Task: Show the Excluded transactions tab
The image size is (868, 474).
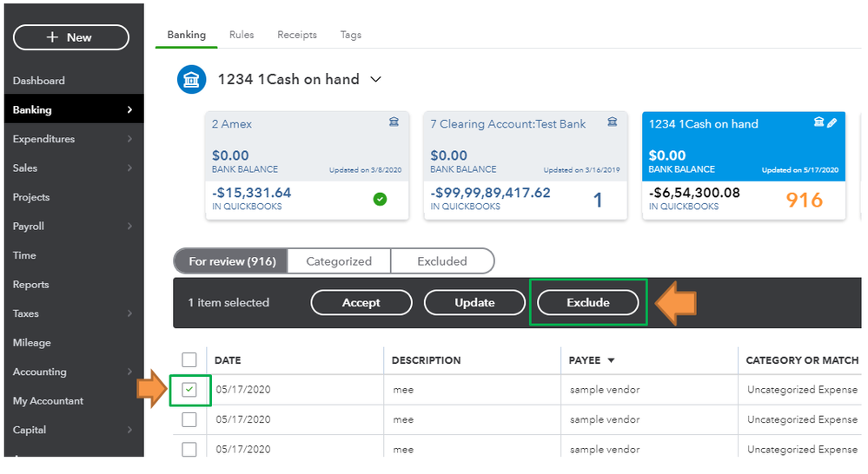Action: (x=442, y=261)
